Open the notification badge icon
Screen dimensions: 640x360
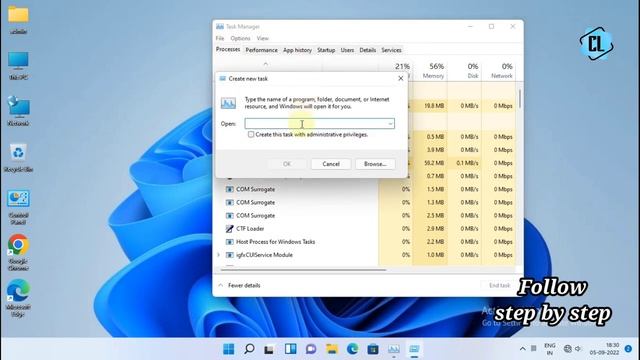(629, 349)
